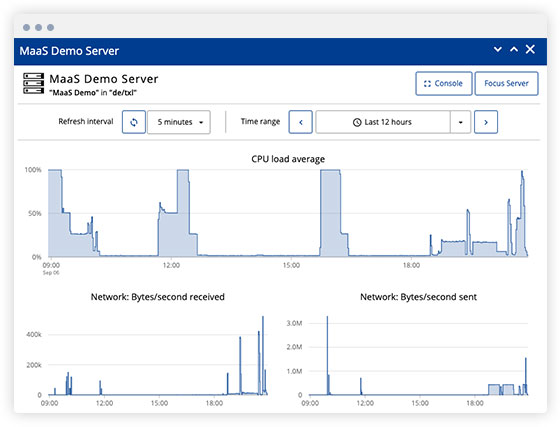The image size is (560, 427).
Task: Click the bytes received network graph
Action: (x=158, y=355)
